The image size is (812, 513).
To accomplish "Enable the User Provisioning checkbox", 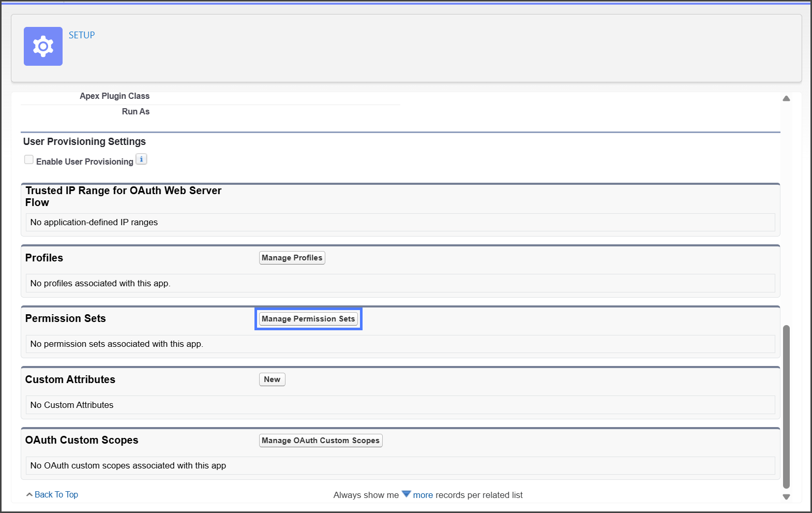I will click(x=29, y=160).
